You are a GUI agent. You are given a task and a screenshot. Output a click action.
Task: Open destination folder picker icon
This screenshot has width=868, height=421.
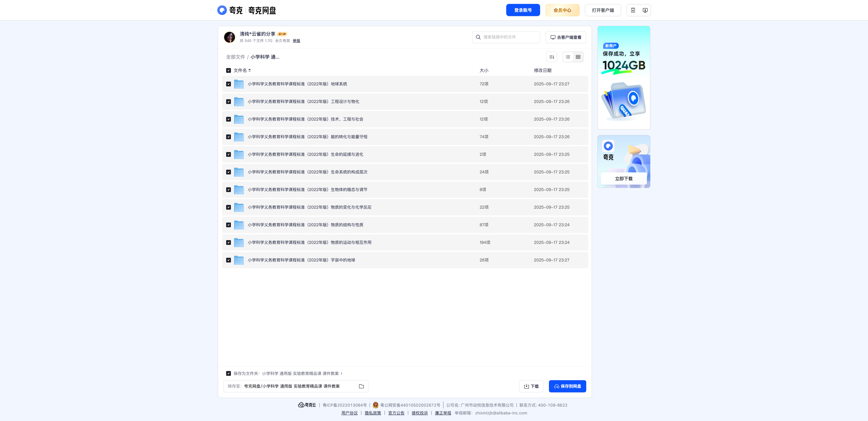coord(361,386)
